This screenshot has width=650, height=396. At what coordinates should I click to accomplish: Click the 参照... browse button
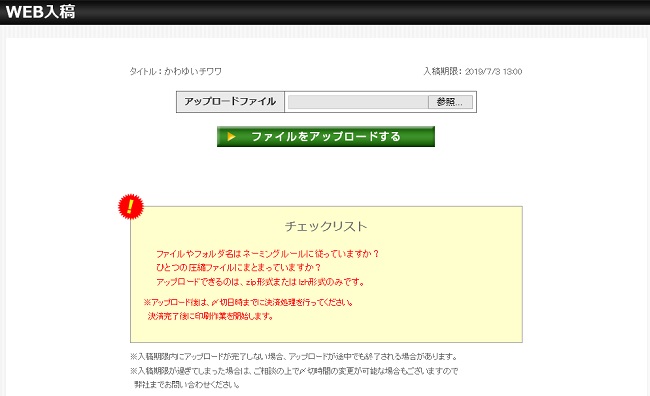[450, 102]
